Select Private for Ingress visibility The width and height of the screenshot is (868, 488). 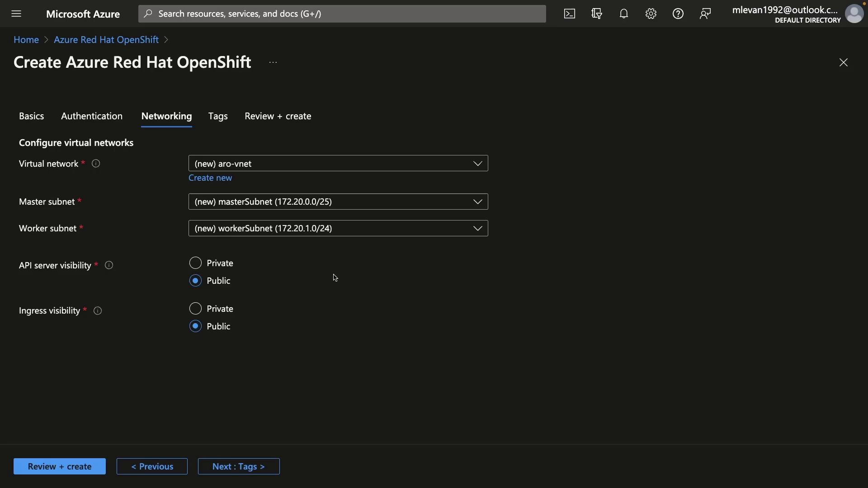click(195, 309)
